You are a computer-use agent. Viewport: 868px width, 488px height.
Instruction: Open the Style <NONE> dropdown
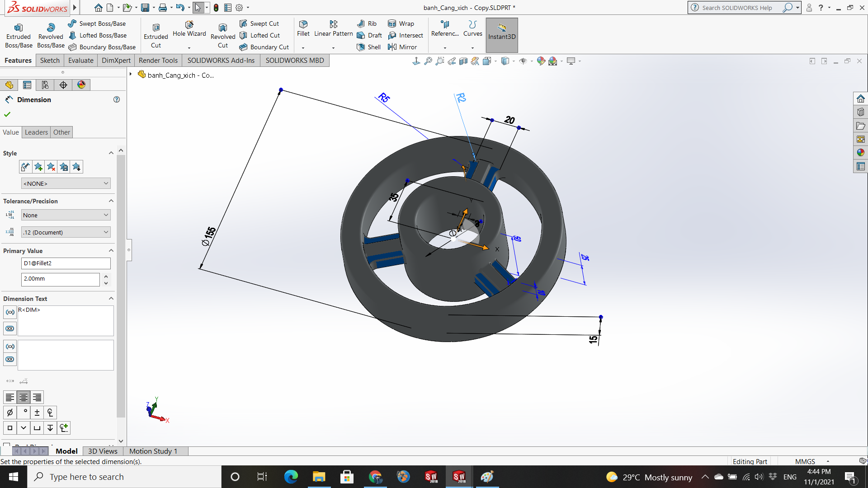click(x=66, y=183)
